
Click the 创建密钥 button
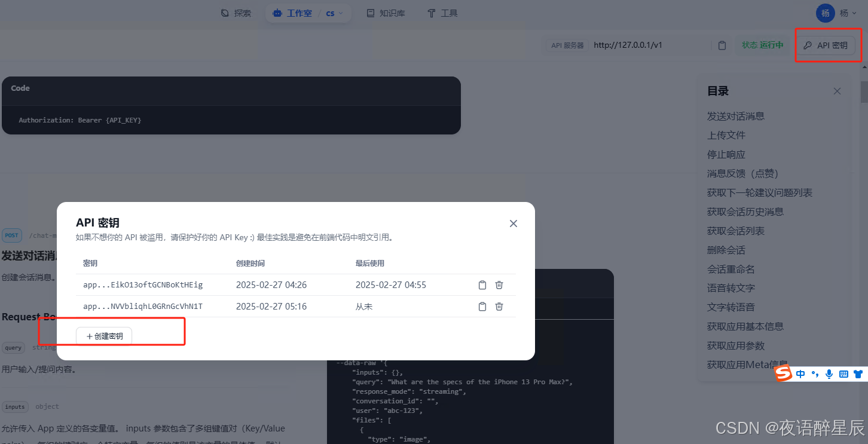pos(104,335)
